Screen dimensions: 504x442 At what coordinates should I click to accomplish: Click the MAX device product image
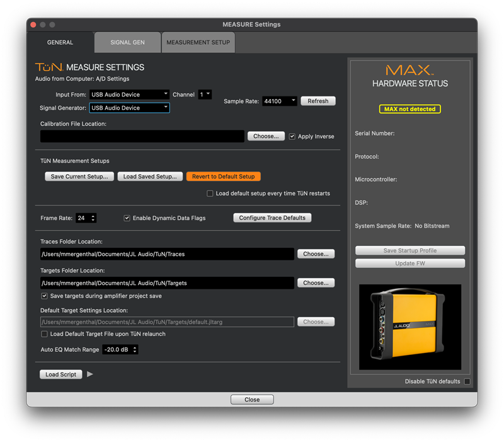click(x=410, y=327)
